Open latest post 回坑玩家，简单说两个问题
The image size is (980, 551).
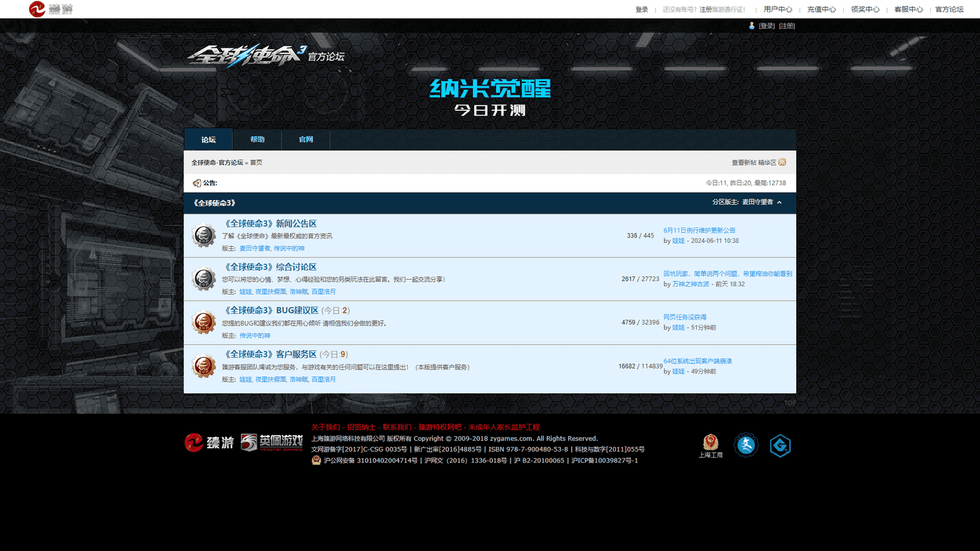tap(728, 274)
